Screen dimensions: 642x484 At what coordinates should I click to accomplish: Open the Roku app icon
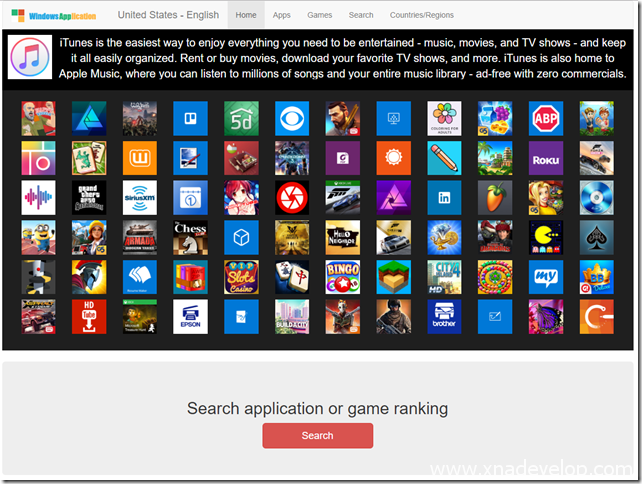(545, 158)
